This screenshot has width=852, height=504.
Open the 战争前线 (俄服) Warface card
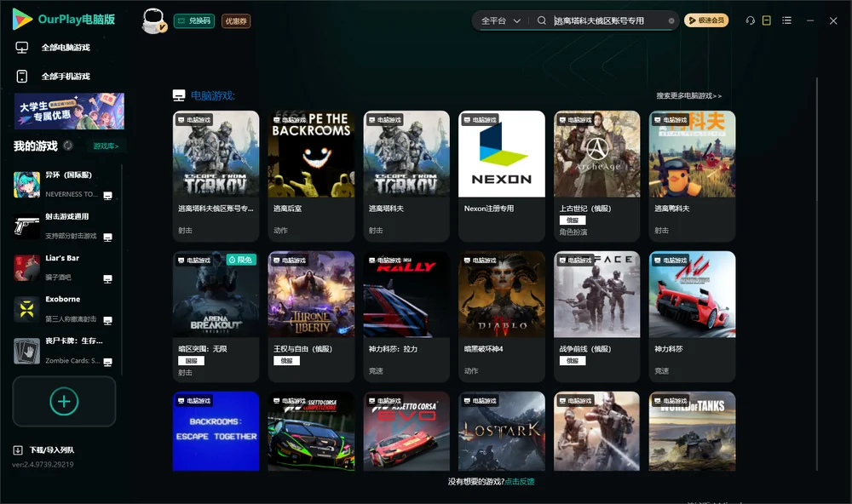pyautogui.click(x=596, y=317)
